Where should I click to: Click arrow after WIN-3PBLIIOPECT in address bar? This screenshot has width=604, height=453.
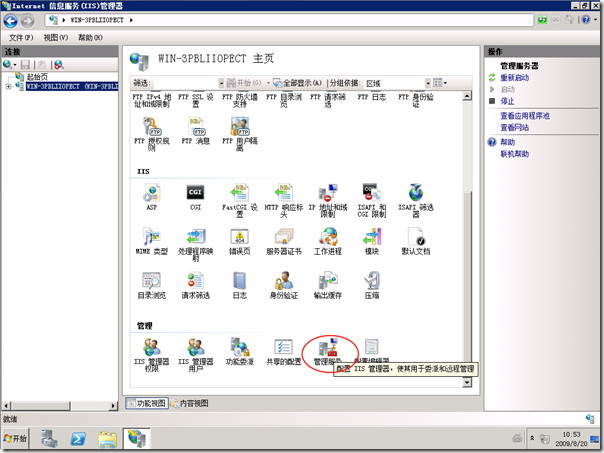pyautogui.click(x=131, y=20)
